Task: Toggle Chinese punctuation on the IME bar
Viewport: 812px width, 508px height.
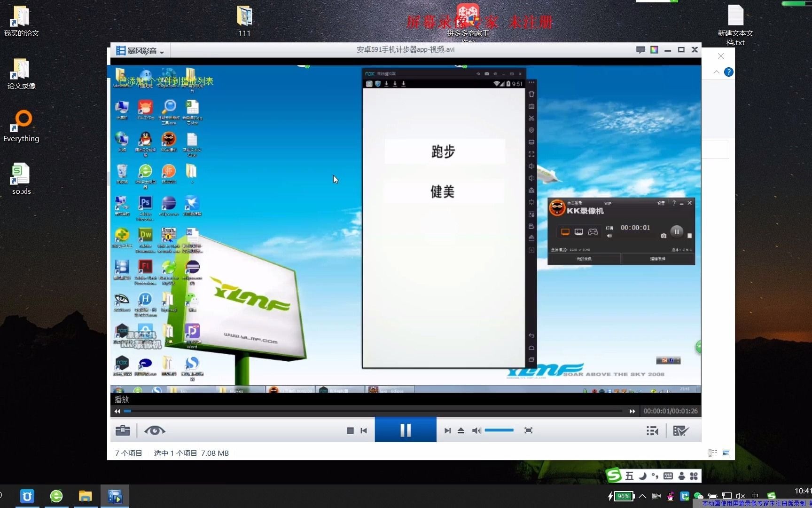Action: (655, 476)
